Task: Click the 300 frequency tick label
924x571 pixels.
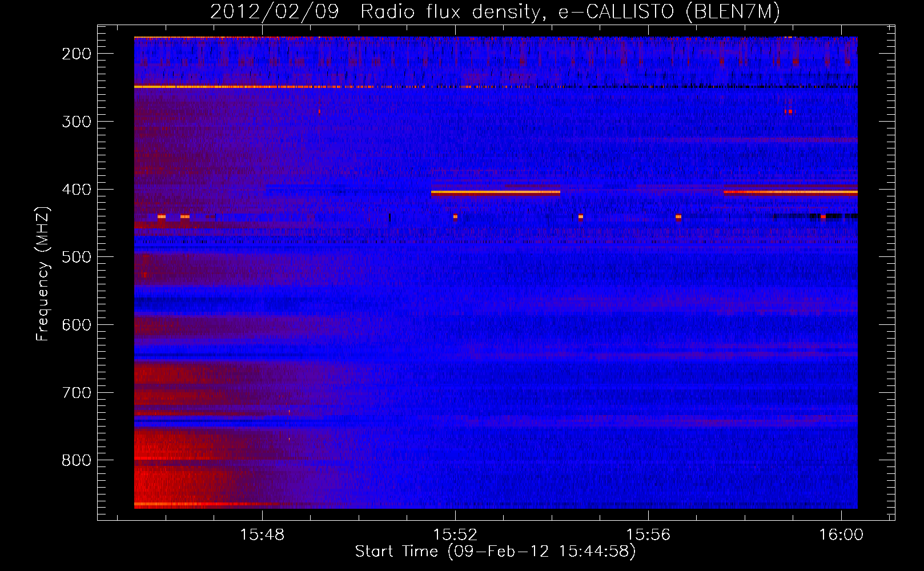Action: coord(77,122)
